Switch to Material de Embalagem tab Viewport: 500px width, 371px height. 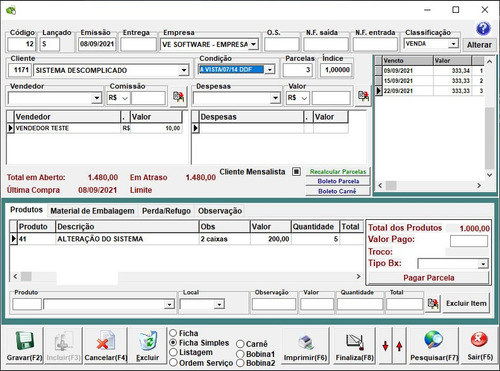point(92,211)
